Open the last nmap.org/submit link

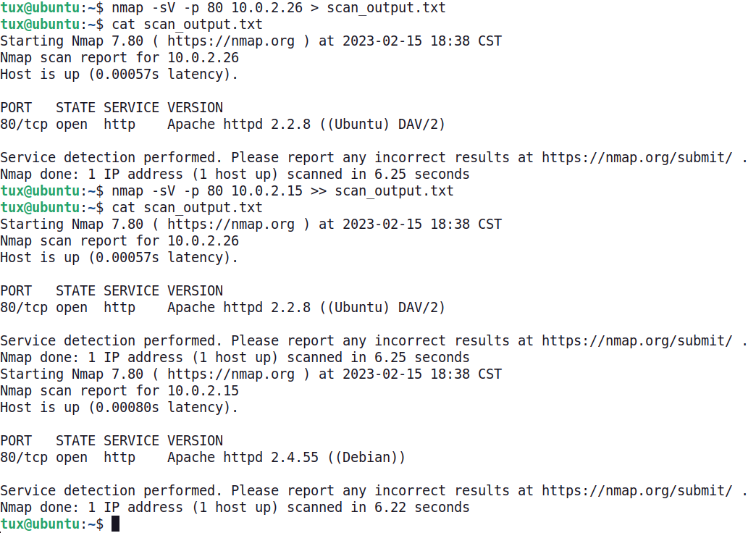coord(637,491)
